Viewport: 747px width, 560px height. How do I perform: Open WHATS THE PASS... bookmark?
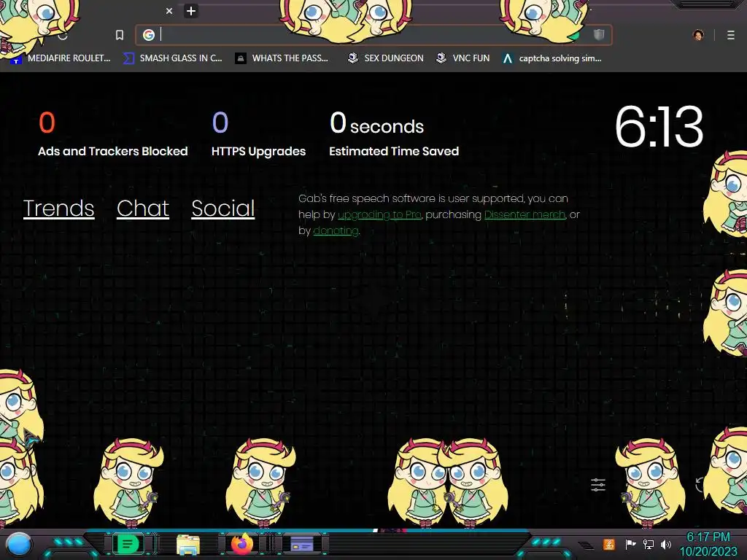coord(282,58)
